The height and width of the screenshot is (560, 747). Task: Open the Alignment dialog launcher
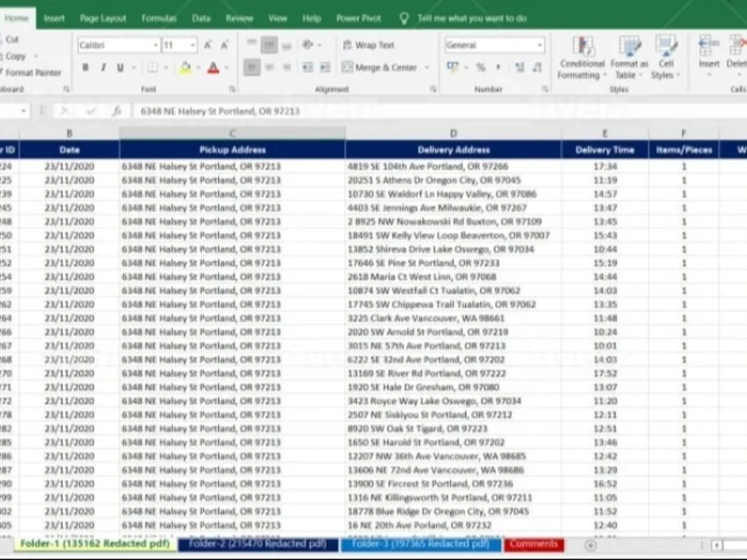(433, 89)
